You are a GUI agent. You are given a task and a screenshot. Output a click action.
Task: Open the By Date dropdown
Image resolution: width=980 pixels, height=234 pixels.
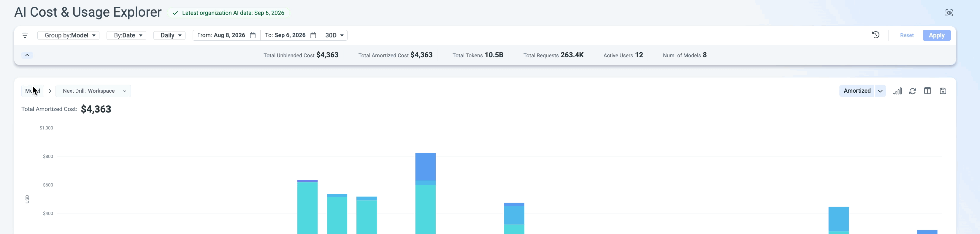pos(126,35)
